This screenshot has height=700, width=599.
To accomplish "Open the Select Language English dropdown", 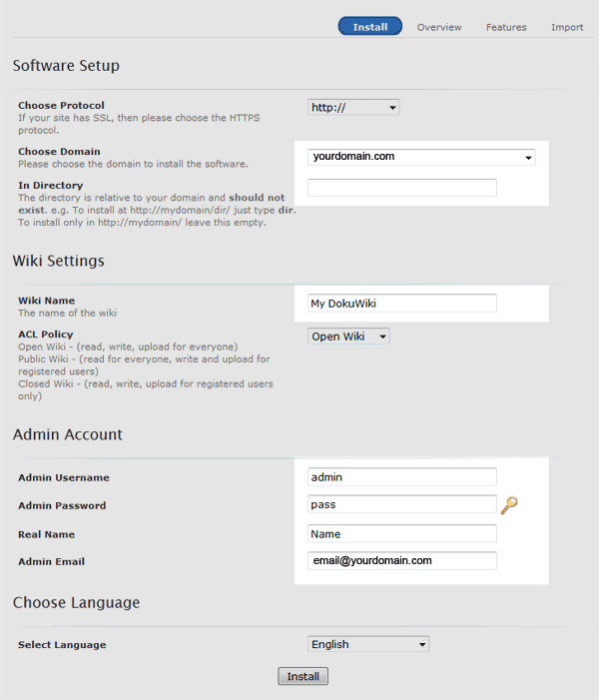I will 368,644.
